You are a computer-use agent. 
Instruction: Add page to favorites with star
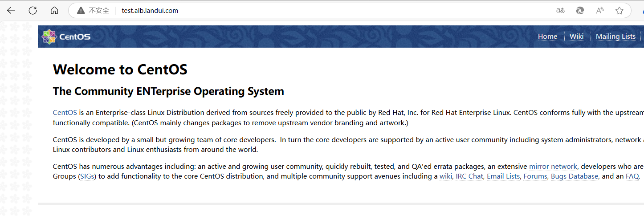[619, 11]
